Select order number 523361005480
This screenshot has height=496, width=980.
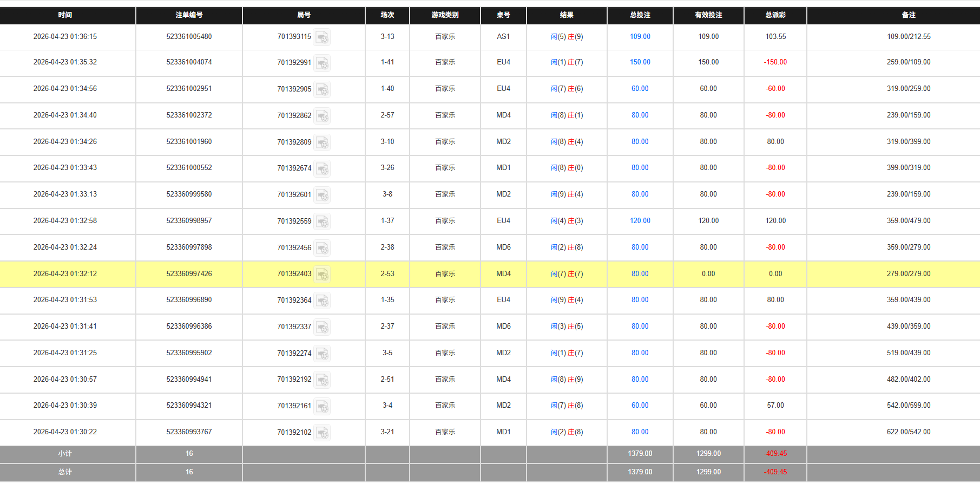tap(189, 37)
